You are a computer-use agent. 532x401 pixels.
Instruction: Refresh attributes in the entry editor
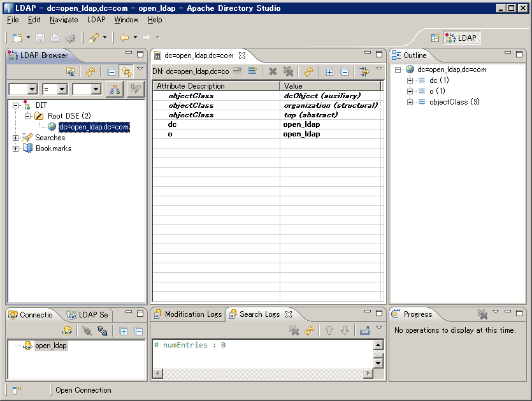(x=308, y=71)
